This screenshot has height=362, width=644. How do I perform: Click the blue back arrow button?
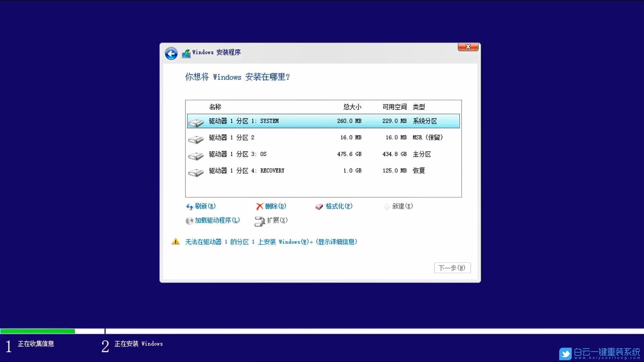point(171,54)
